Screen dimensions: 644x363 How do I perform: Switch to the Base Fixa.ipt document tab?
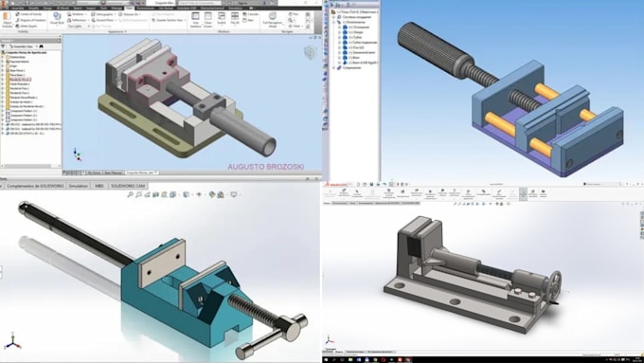[x=114, y=172]
